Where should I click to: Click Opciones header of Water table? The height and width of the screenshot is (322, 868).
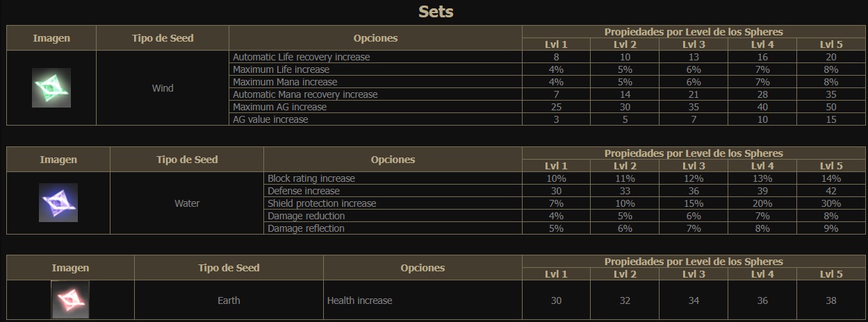pyautogui.click(x=393, y=160)
